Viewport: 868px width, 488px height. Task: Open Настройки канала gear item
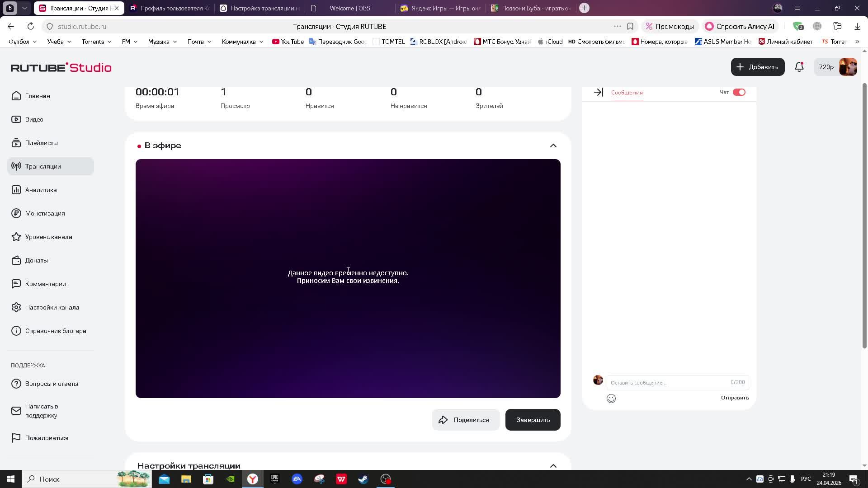[52, 307]
